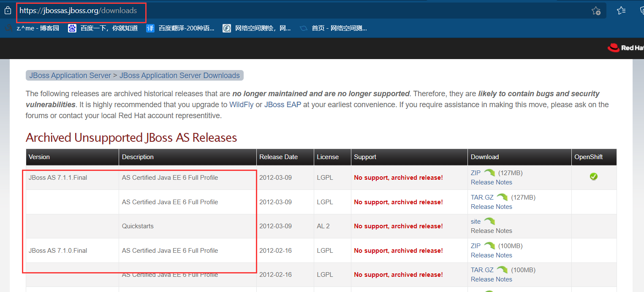Download ZIP for JBoss AS 7.1.0.Final
This screenshot has width=644, height=292.
tap(476, 246)
